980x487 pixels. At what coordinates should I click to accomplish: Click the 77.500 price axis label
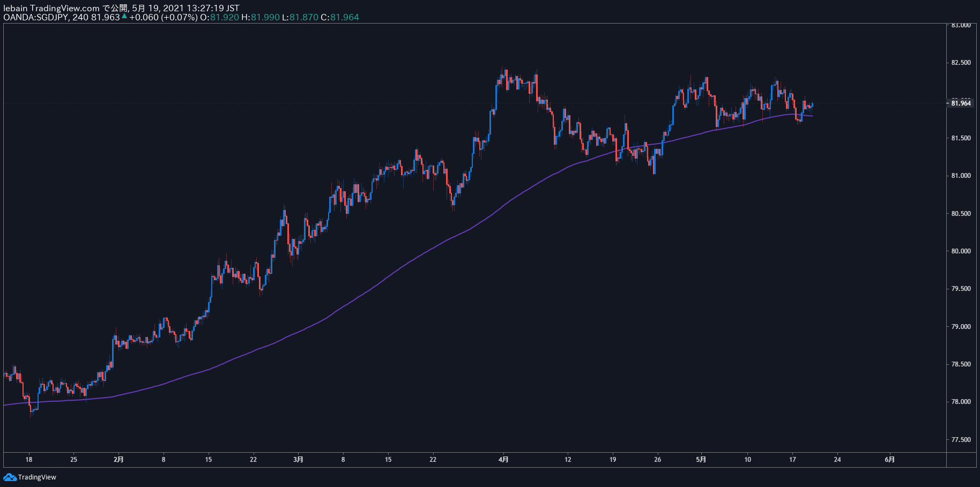click(961, 440)
